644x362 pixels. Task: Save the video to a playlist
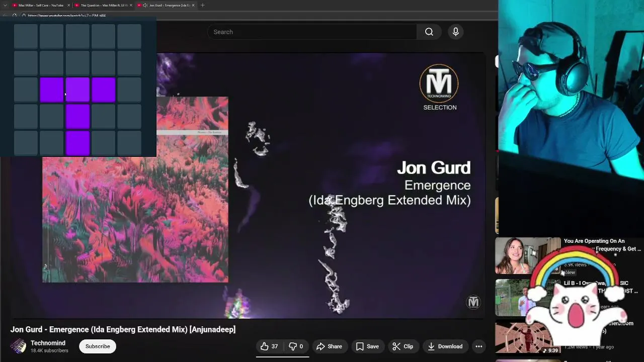point(367,346)
